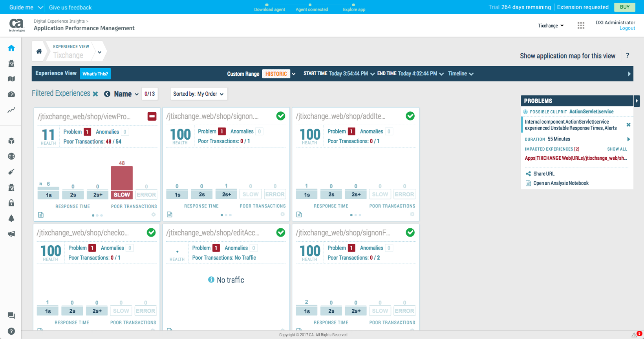Open the globe icon in left sidebar
The width and height of the screenshot is (644, 339).
point(11,156)
